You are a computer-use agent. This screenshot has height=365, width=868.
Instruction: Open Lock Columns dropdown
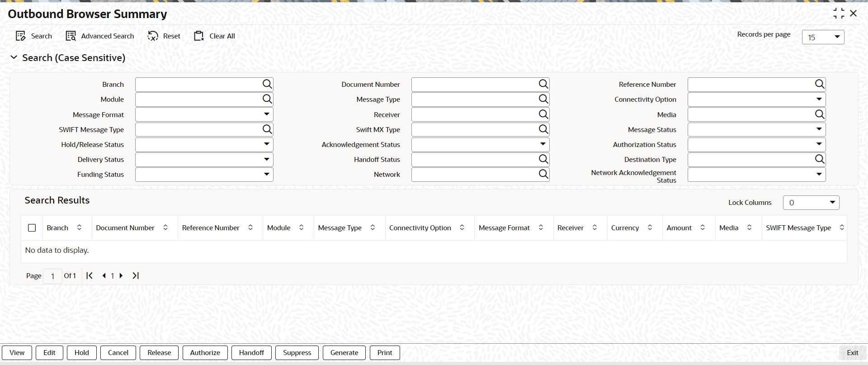[x=811, y=203]
